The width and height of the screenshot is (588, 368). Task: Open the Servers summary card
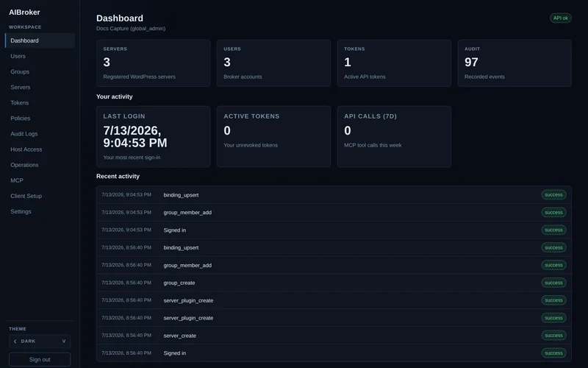[x=153, y=63]
